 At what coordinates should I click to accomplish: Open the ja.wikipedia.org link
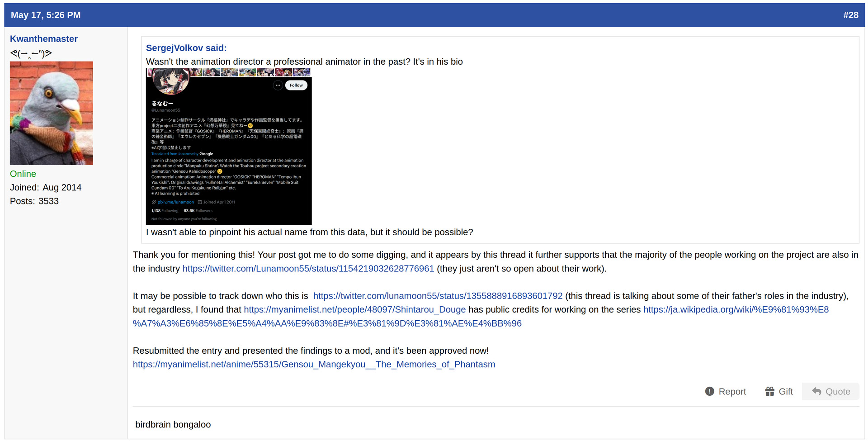tap(736, 309)
